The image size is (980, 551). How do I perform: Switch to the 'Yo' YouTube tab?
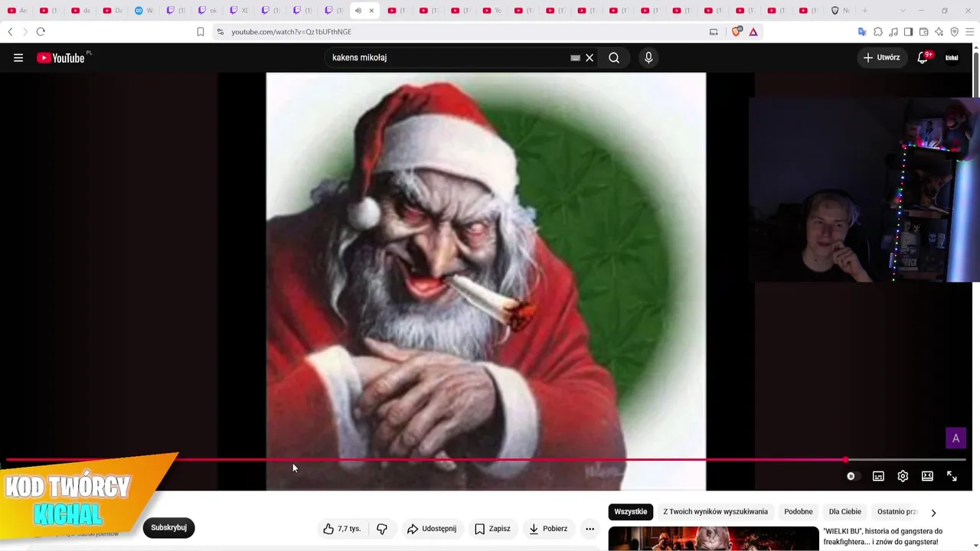(492, 11)
